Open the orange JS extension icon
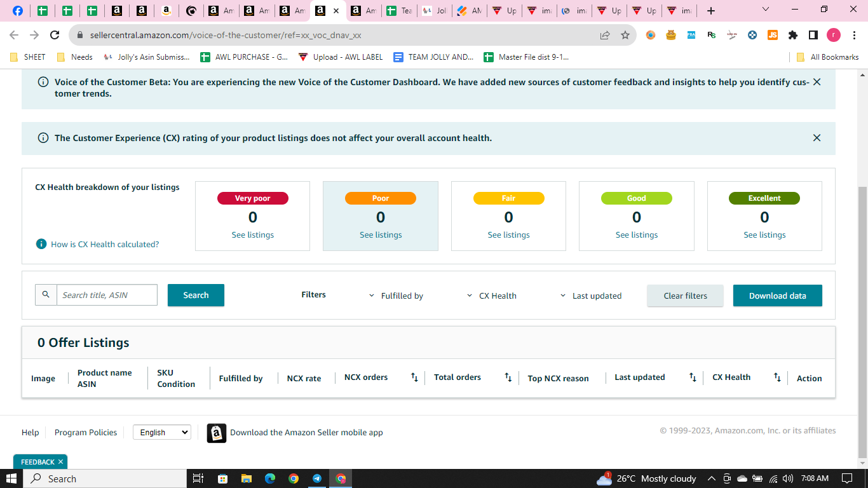868x488 pixels. click(772, 35)
